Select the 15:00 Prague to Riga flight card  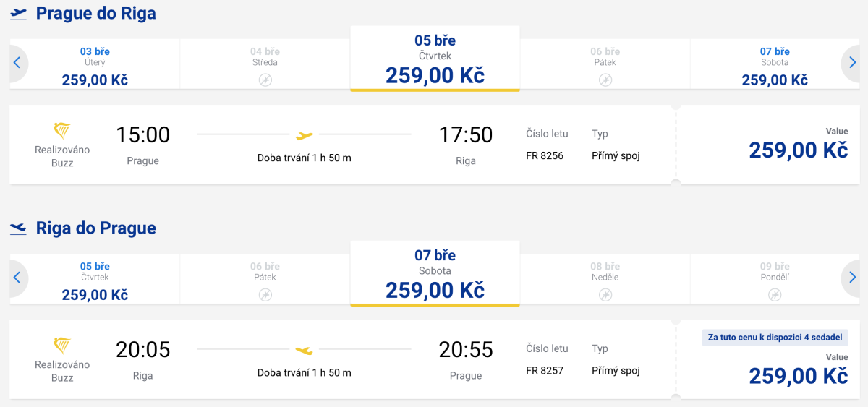pos(341,145)
